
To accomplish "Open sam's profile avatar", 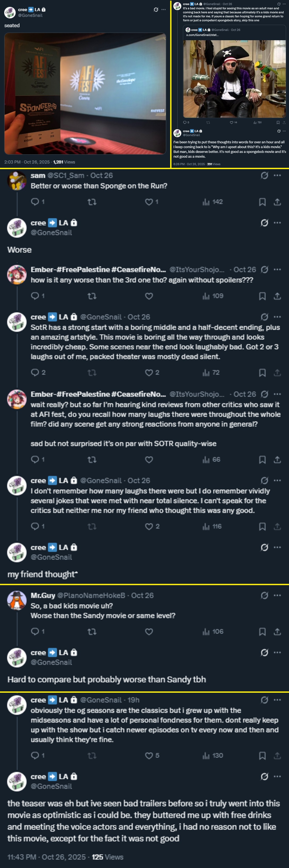I will (17, 181).
